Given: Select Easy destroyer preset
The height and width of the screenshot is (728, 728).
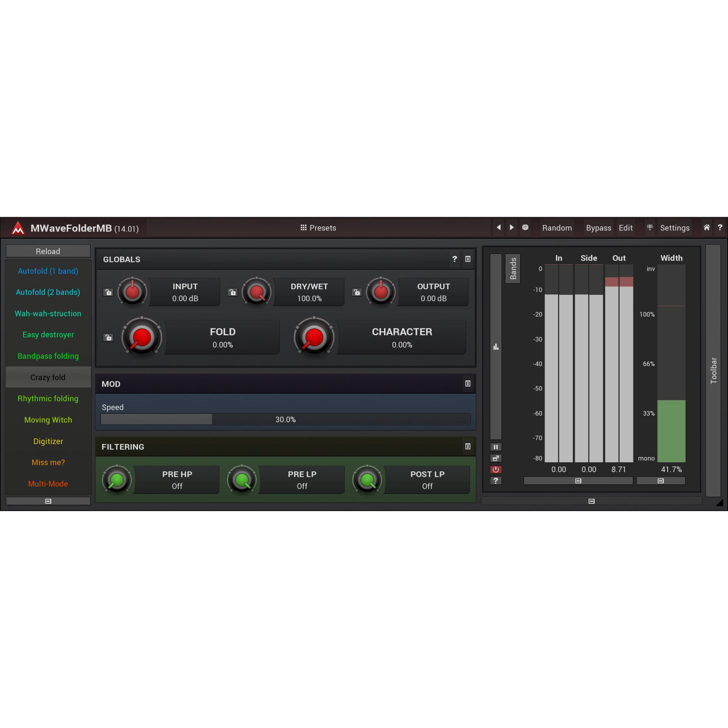Looking at the screenshot, I should pos(48,335).
